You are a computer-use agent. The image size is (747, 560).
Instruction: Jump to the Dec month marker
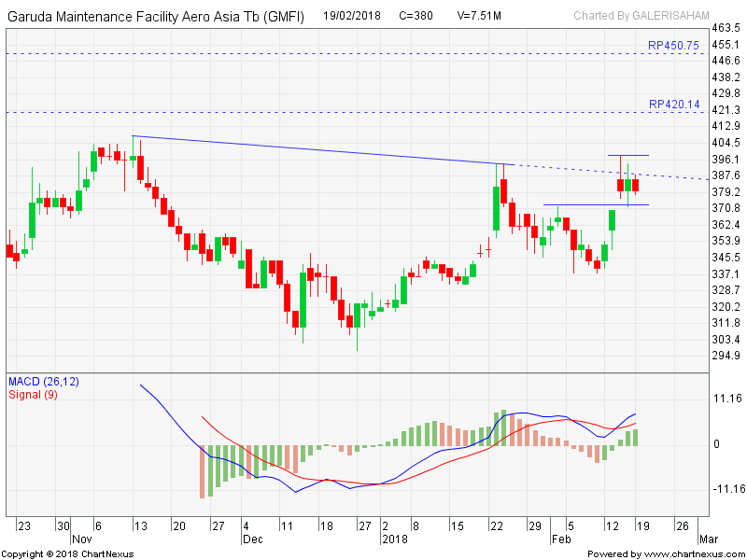click(x=252, y=539)
